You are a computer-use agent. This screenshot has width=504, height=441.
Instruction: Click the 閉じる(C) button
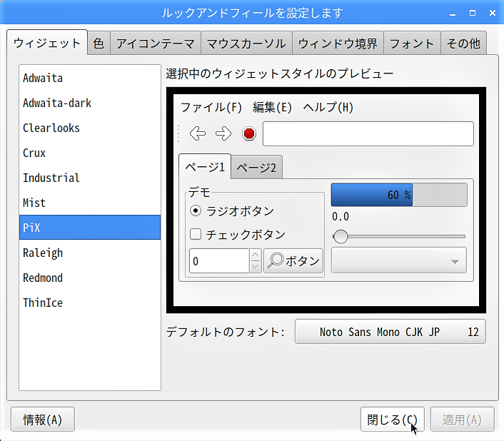[x=393, y=420]
